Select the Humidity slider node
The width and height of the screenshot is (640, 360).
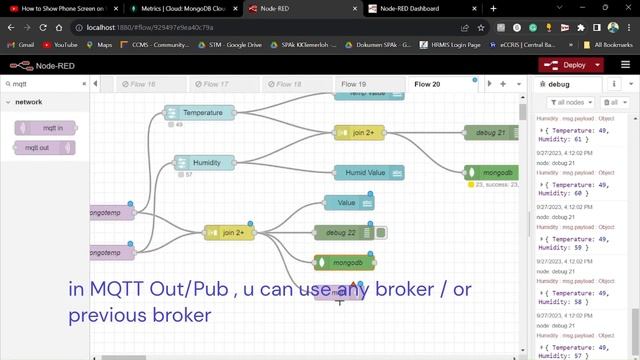(204, 162)
